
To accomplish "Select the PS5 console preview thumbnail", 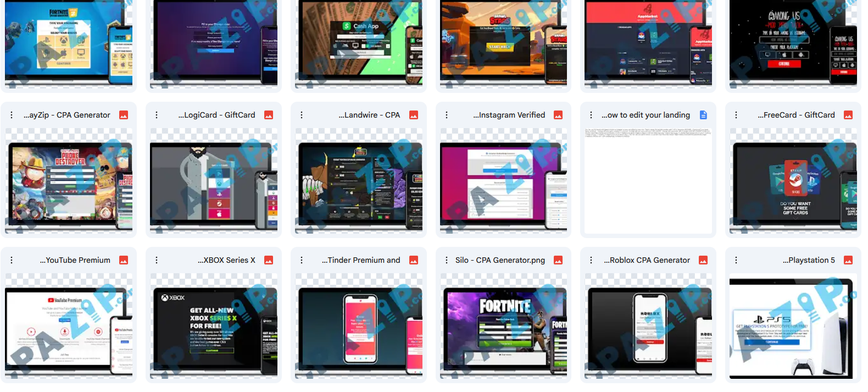I will (793, 326).
